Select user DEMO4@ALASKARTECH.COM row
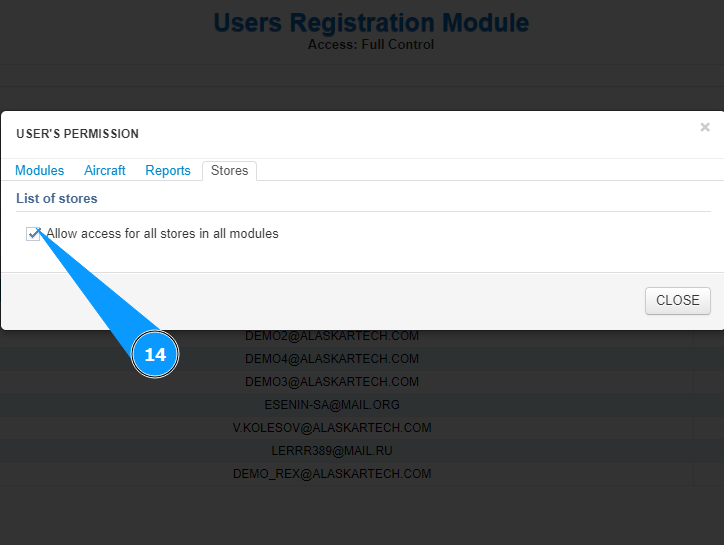This screenshot has height=545, width=724. point(332,359)
